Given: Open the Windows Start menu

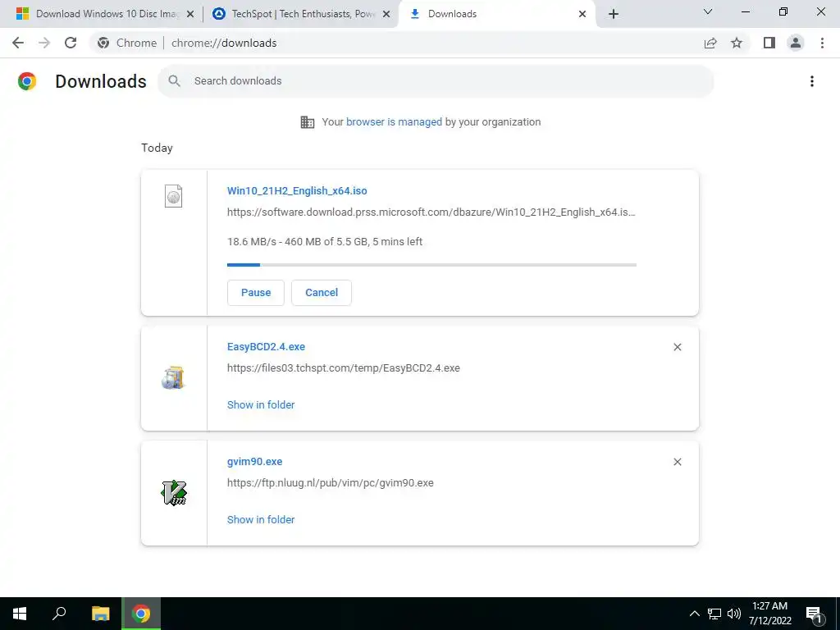Looking at the screenshot, I should tap(20, 614).
